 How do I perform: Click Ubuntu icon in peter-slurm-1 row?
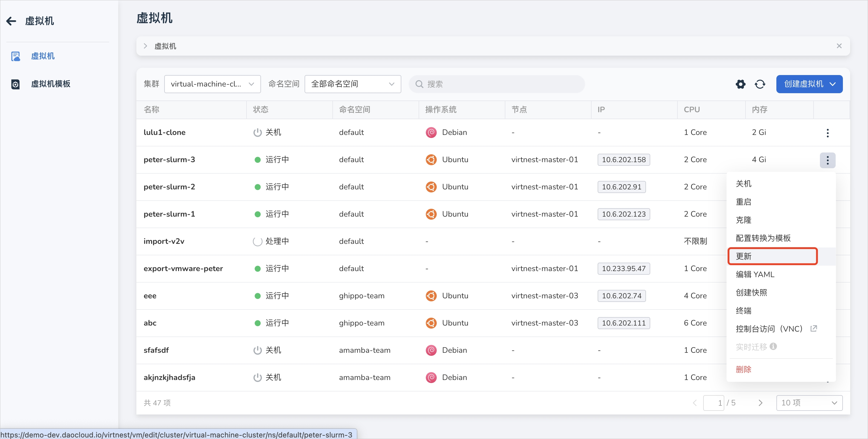click(431, 214)
